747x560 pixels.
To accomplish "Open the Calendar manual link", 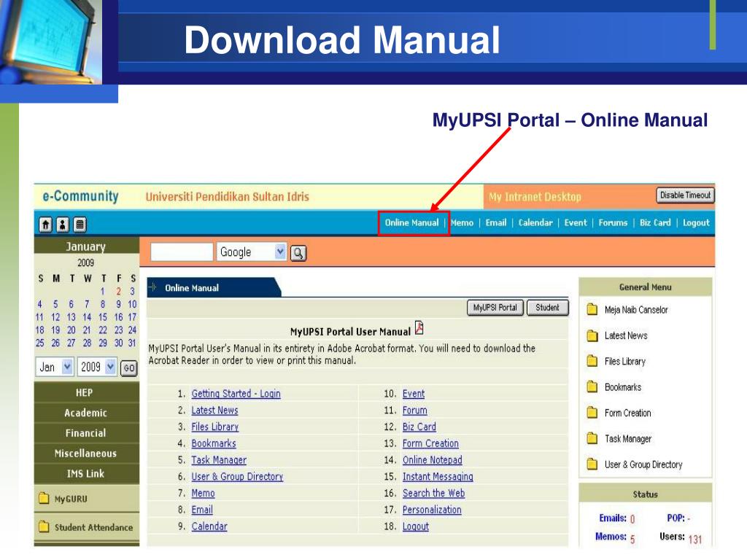I will 209,526.
